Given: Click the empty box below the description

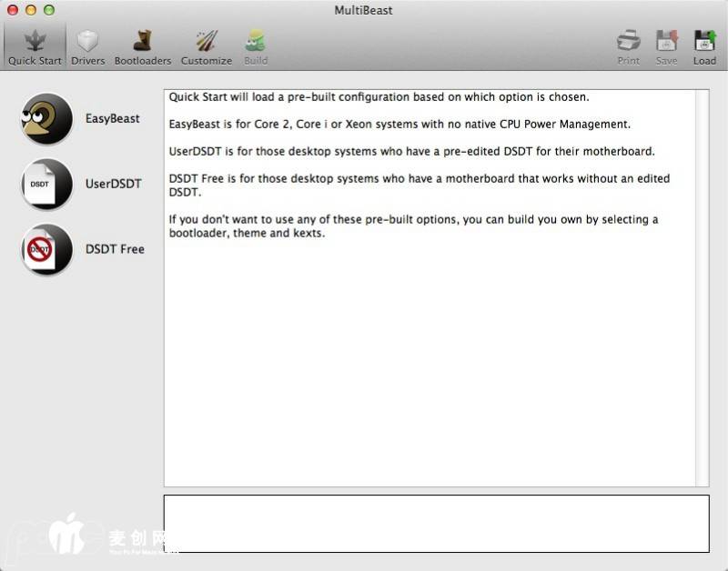Looking at the screenshot, I should coord(436,524).
